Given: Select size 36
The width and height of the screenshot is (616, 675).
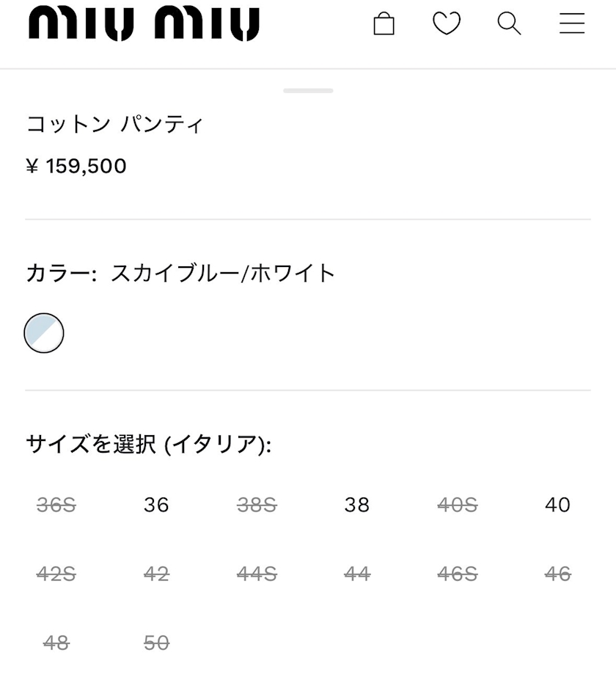Looking at the screenshot, I should [156, 505].
